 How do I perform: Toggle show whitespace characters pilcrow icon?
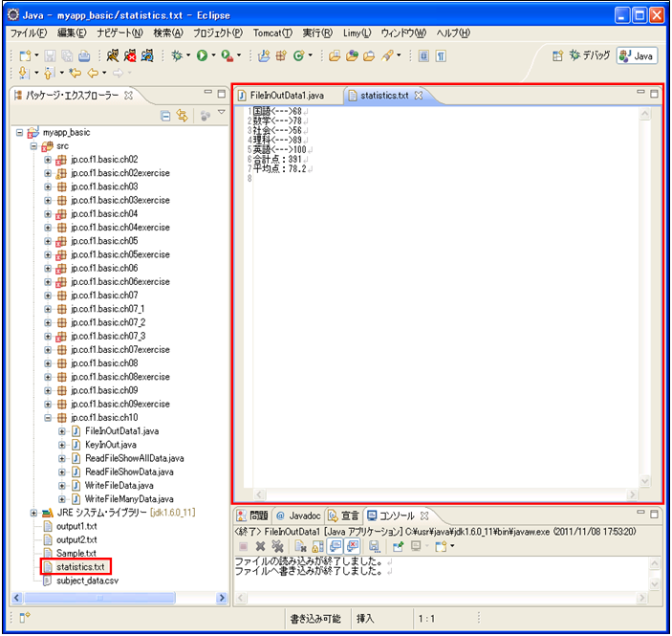point(442,56)
